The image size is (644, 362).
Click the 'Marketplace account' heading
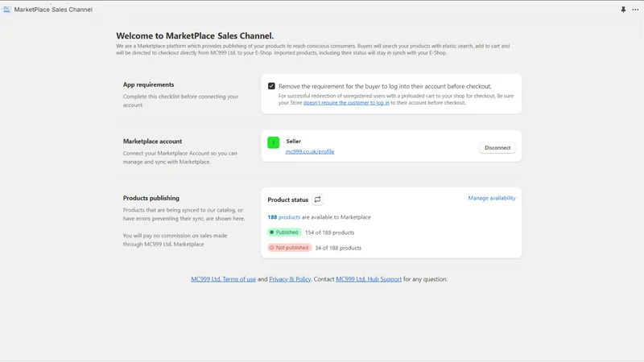152,142
